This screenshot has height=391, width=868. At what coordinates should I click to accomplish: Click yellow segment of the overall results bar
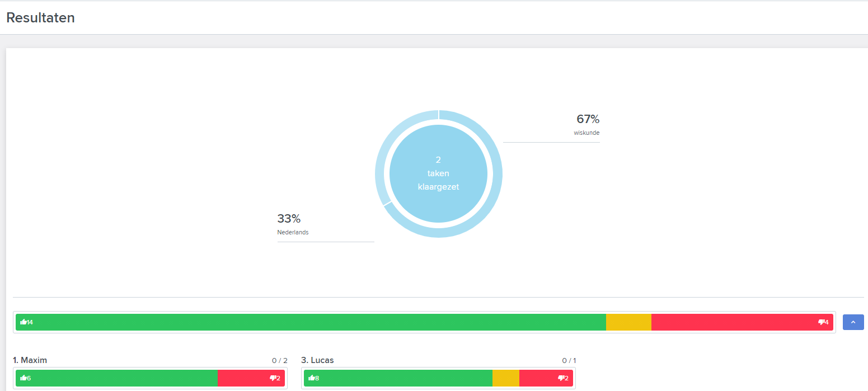click(x=628, y=322)
